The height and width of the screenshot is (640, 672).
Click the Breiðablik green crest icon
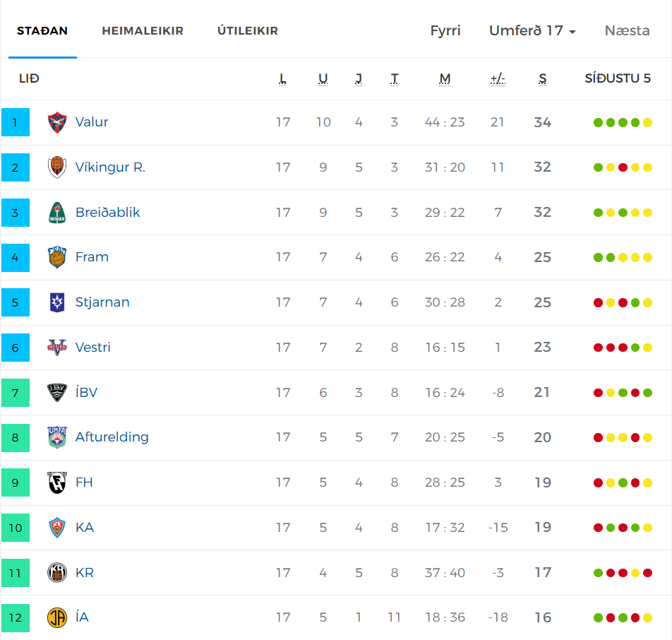tap(57, 213)
